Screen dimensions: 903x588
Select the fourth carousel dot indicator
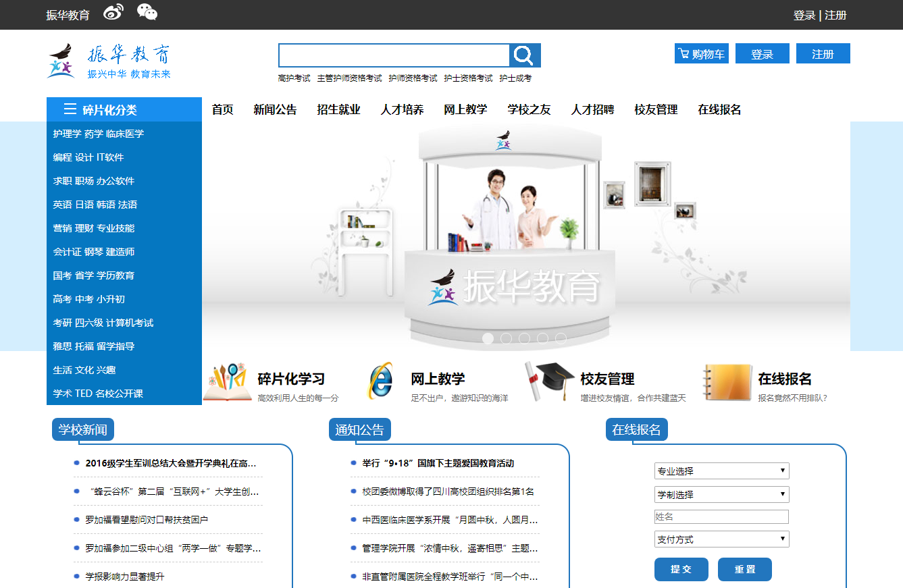(x=543, y=339)
